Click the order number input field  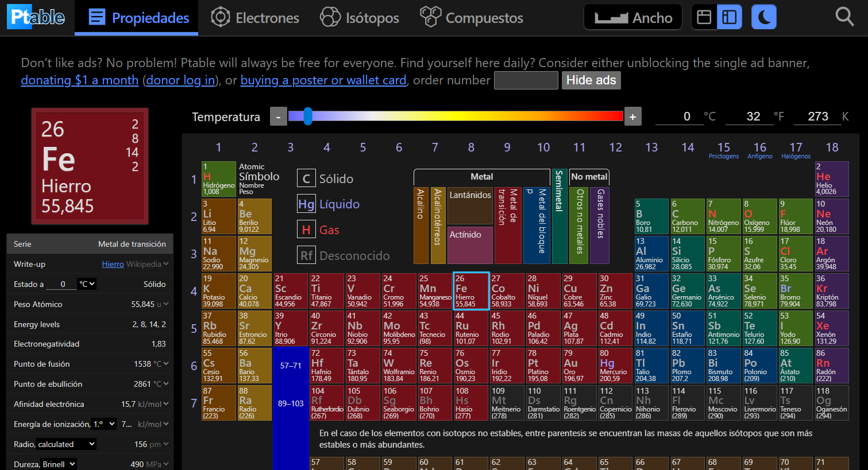[526, 80]
